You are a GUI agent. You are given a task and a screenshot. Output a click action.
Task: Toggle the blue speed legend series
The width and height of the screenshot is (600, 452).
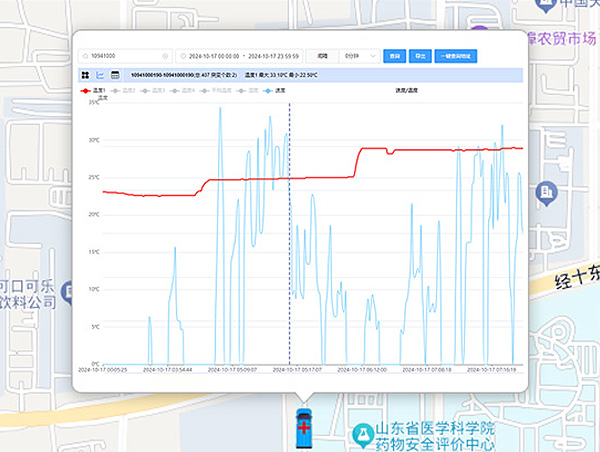[274, 91]
